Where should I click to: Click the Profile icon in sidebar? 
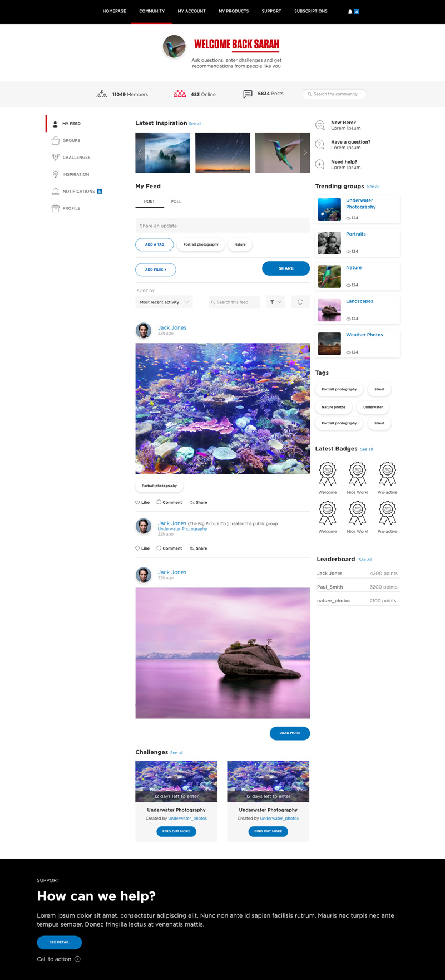(x=56, y=208)
